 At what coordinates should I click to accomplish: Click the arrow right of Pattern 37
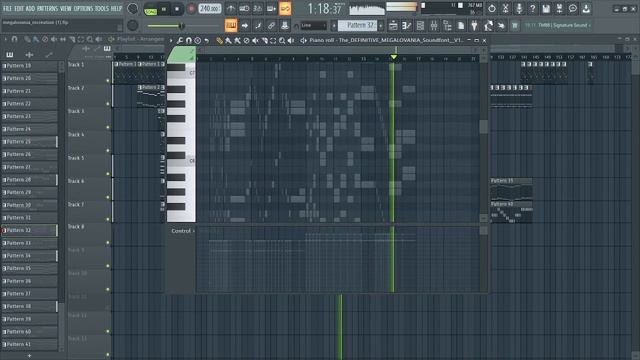pos(381,26)
